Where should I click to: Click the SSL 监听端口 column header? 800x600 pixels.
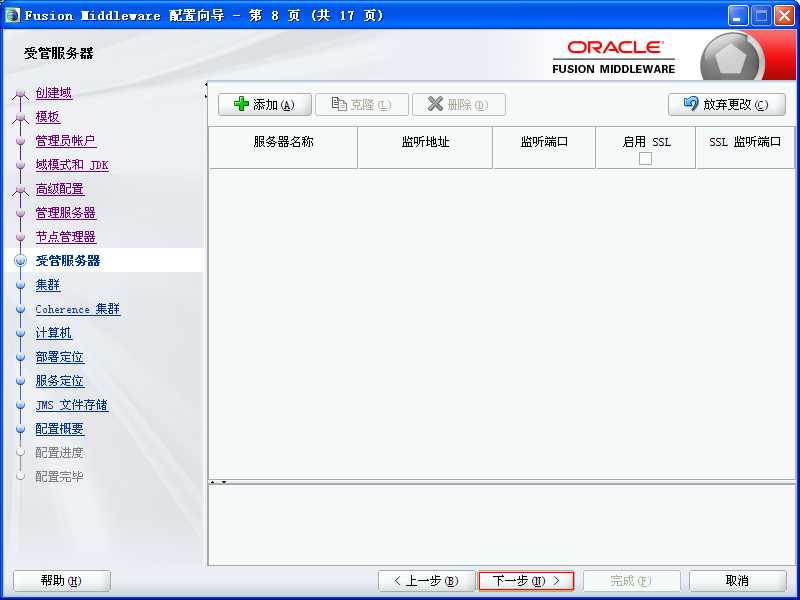(x=745, y=147)
